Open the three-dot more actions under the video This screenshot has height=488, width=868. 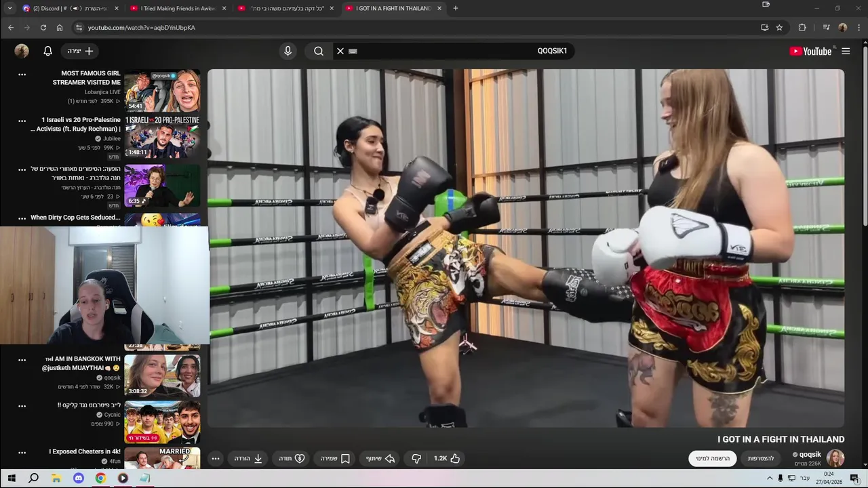pos(216,458)
